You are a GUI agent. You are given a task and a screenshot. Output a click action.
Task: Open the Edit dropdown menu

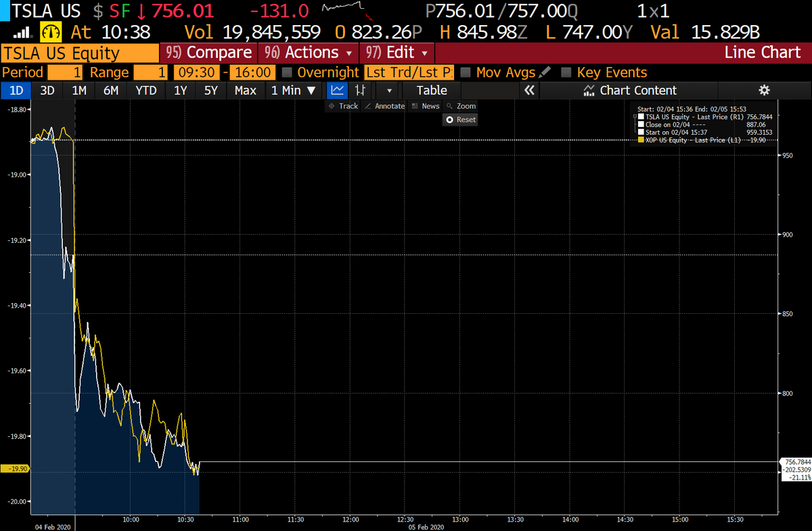click(x=397, y=53)
